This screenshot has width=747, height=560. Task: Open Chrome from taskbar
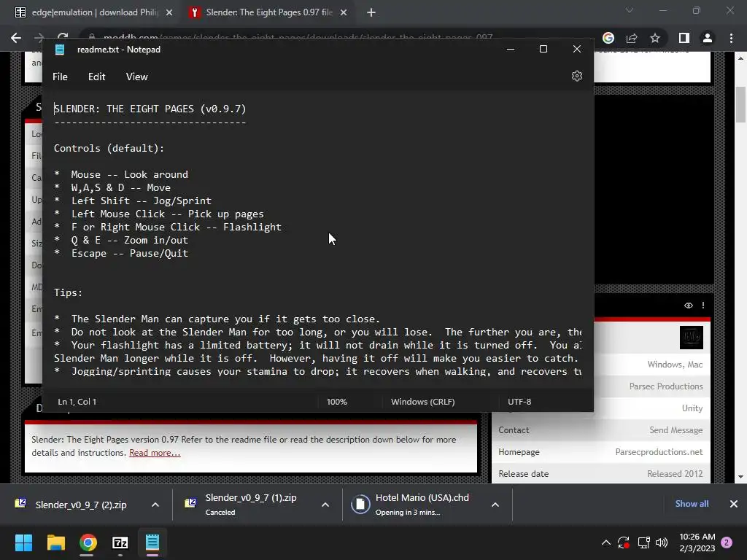[88, 542]
